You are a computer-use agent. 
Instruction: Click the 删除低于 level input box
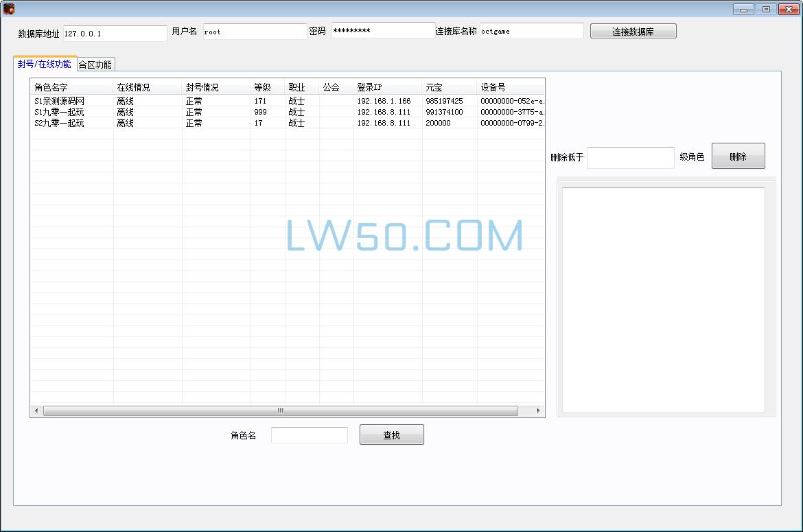point(630,157)
